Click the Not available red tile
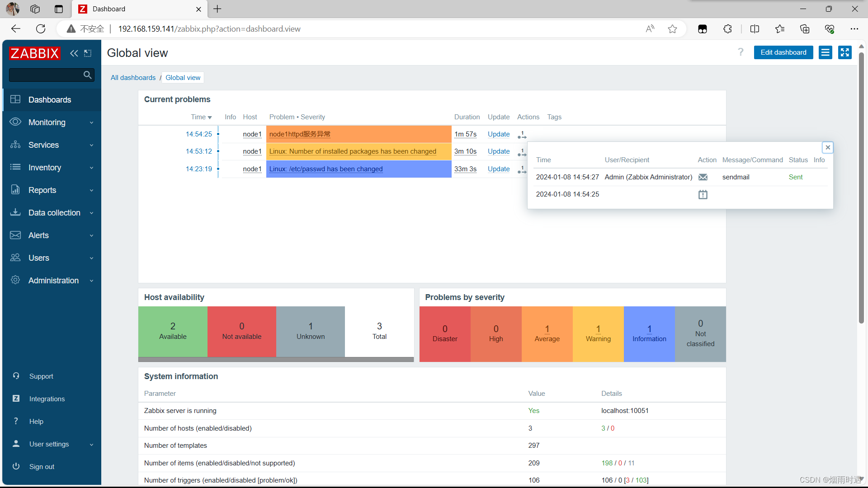This screenshot has width=868, height=488. [x=242, y=332]
